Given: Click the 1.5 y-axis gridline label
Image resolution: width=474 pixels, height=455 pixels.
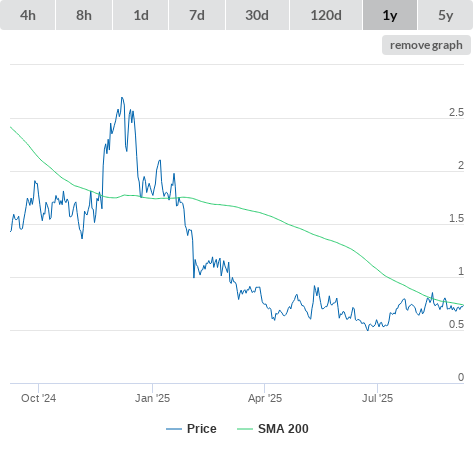Looking at the screenshot, I should (456, 218).
